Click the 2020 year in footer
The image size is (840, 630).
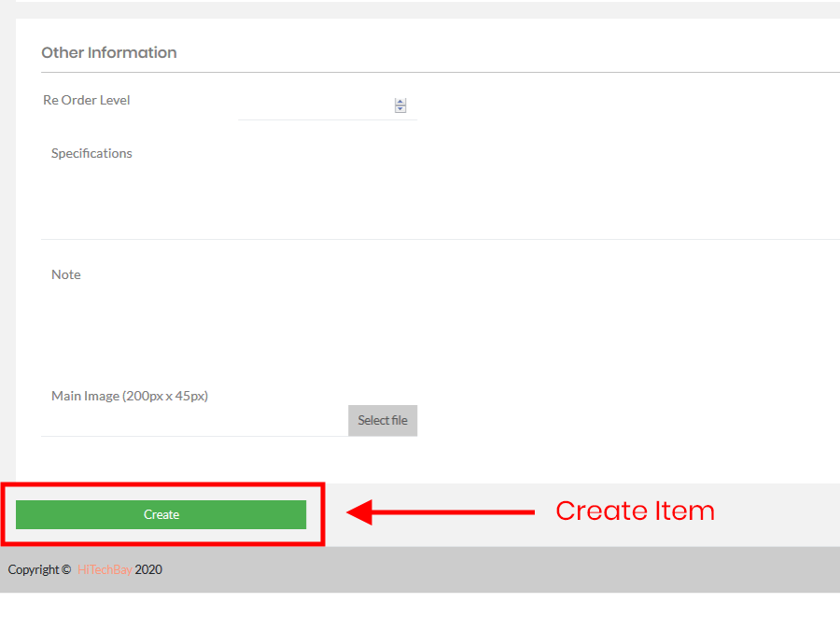pyautogui.click(x=148, y=569)
